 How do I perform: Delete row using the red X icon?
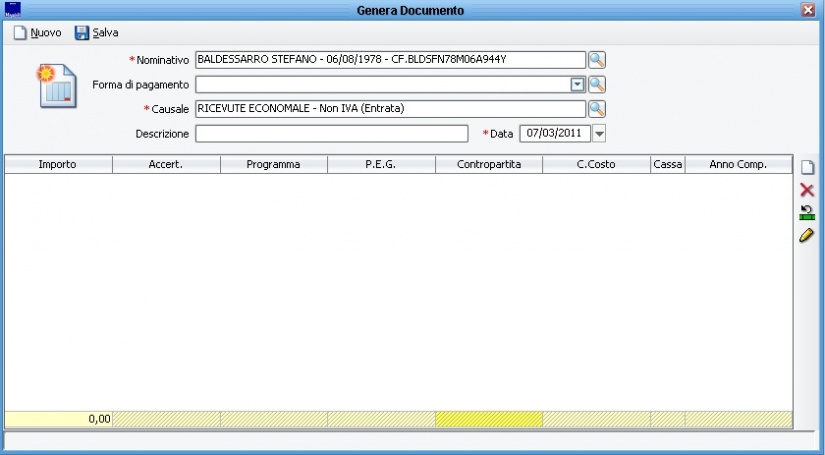pyautogui.click(x=807, y=190)
